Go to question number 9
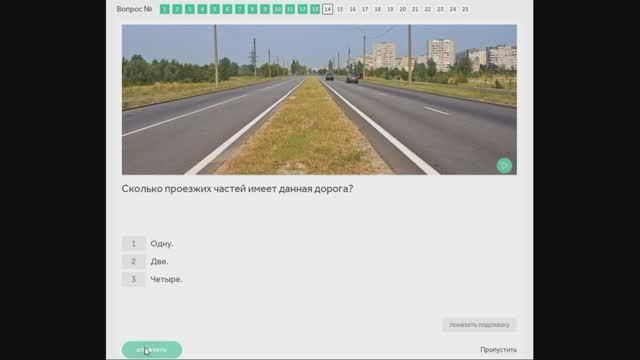Screen dimensions: 640x360 click(x=265, y=9)
